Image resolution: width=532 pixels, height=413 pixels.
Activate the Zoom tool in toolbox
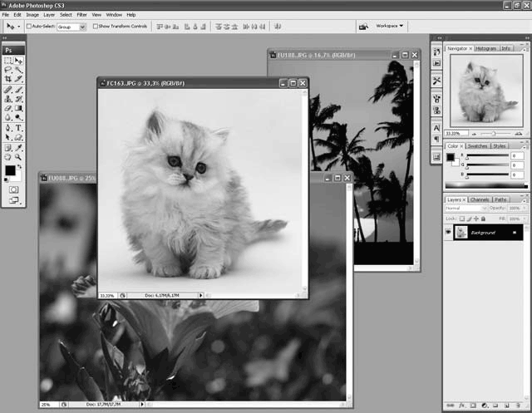18,156
